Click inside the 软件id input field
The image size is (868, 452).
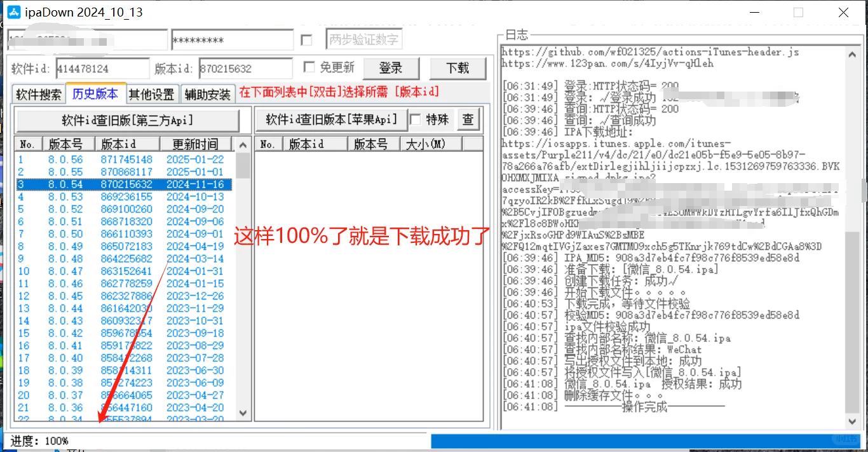[x=102, y=67]
